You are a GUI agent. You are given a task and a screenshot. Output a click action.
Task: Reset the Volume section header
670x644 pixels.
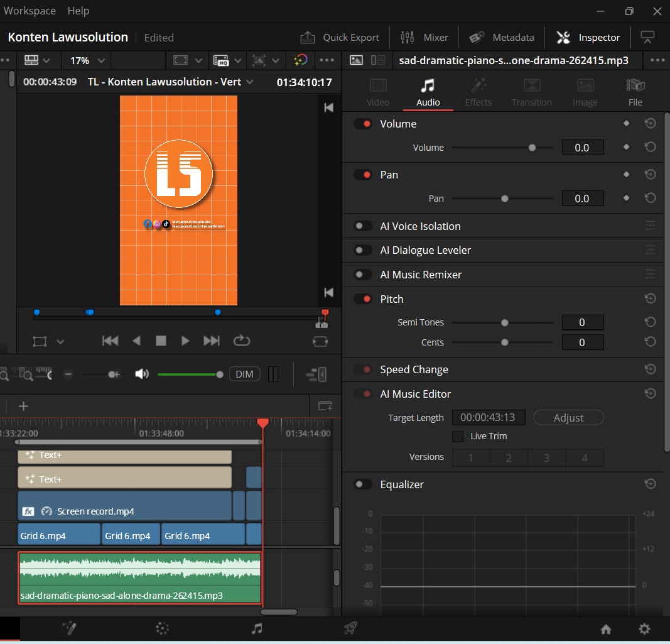click(x=650, y=124)
